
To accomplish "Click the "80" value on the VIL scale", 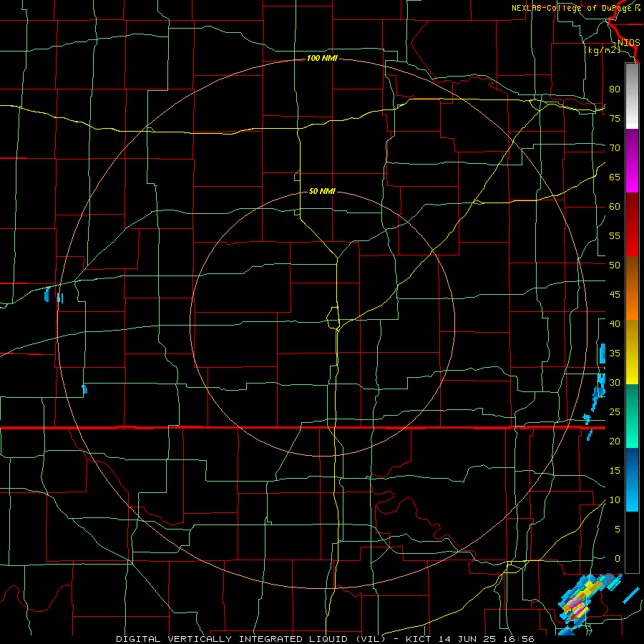I will click(x=615, y=89).
